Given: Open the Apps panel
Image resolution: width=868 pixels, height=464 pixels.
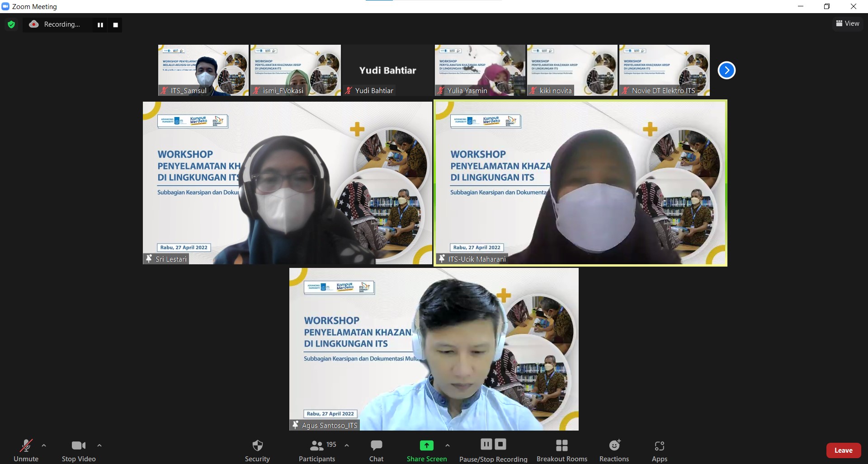Looking at the screenshot, I should click(x=659, y=450).
